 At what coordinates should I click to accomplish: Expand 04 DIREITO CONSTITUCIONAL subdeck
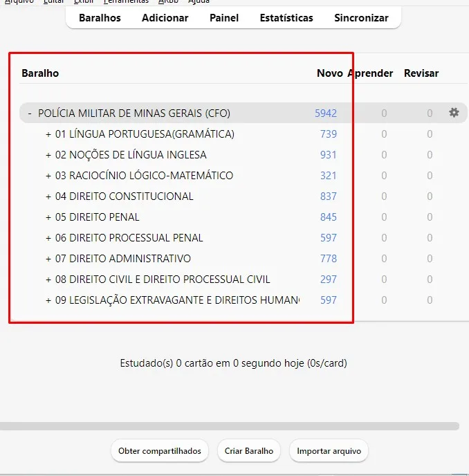click(48, 196)
